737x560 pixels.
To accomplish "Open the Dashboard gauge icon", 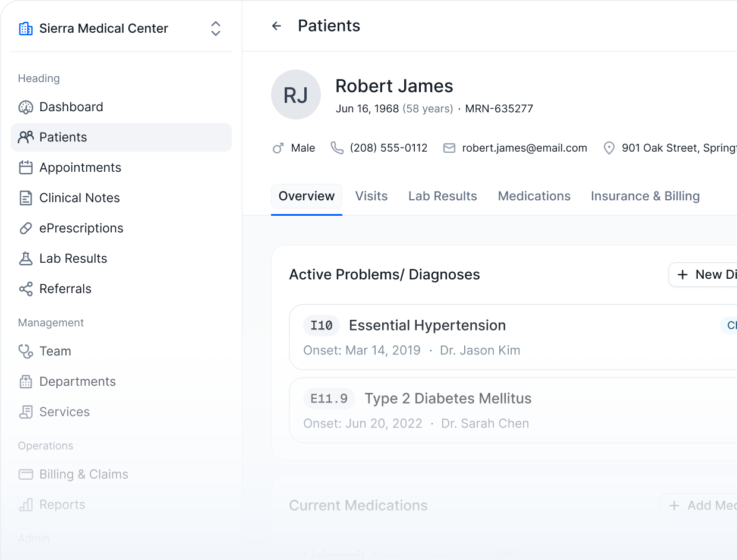I will tap(26, 107).
